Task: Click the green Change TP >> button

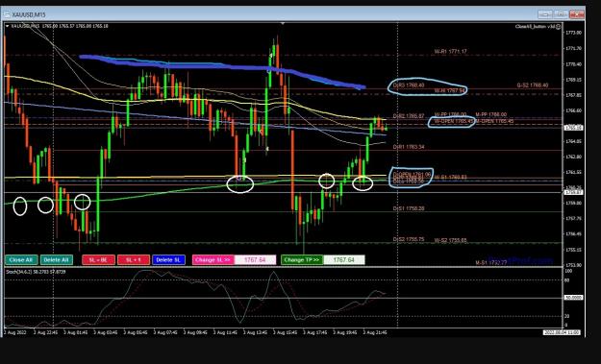Action: pos(302,260)
